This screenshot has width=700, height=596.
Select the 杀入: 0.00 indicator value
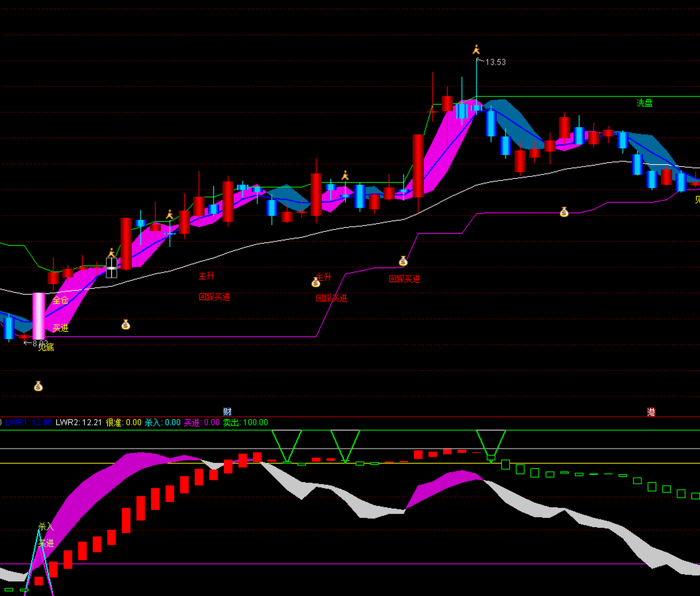[163, 422]
